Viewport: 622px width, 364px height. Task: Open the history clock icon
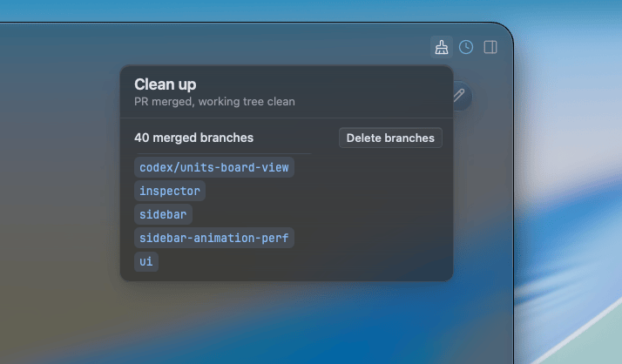466,47
